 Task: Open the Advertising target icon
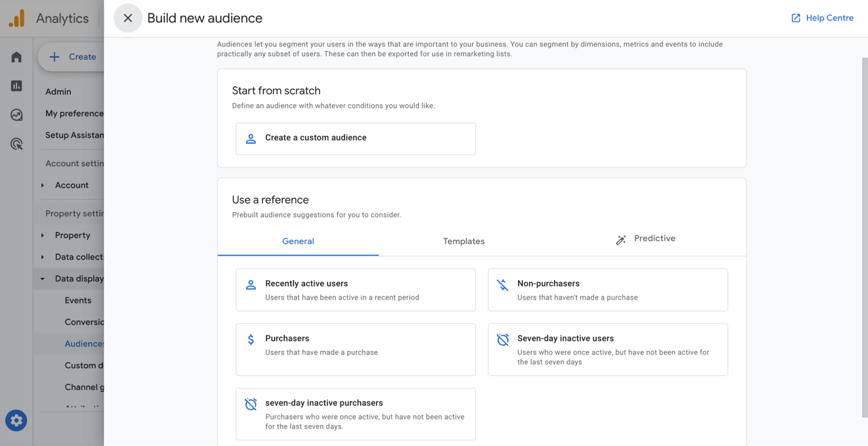coord(16,144)
